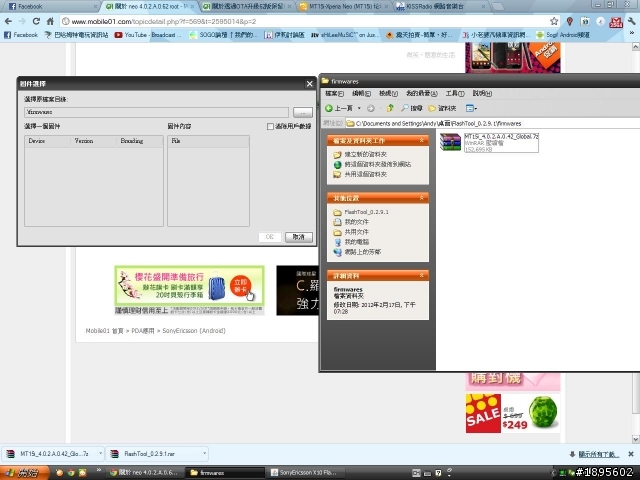Go up one folder level in Explorer
Image resolution: width=640 pixels, height=480 pixels.
coord(390,108)
